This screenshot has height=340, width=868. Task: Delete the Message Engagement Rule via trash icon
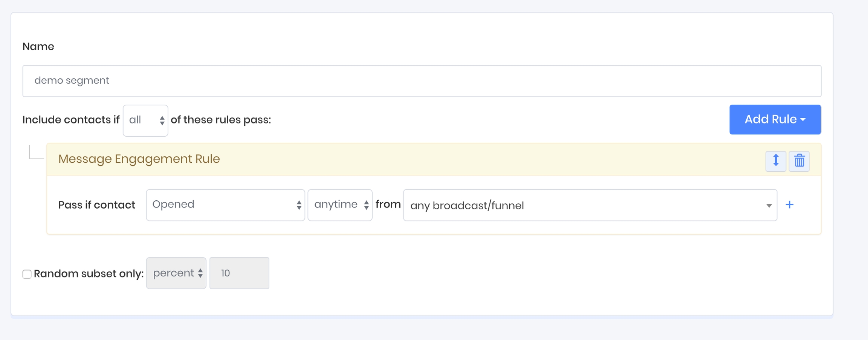tap(799, 161)
